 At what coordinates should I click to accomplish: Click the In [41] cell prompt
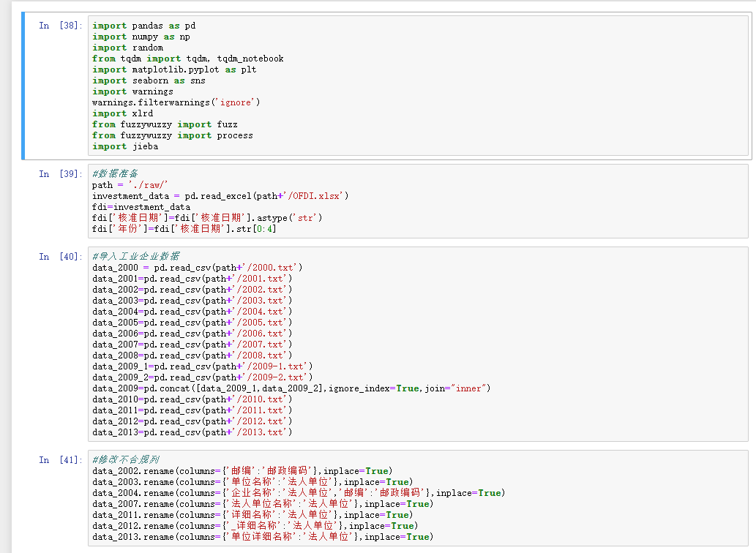tap(60, 460)
